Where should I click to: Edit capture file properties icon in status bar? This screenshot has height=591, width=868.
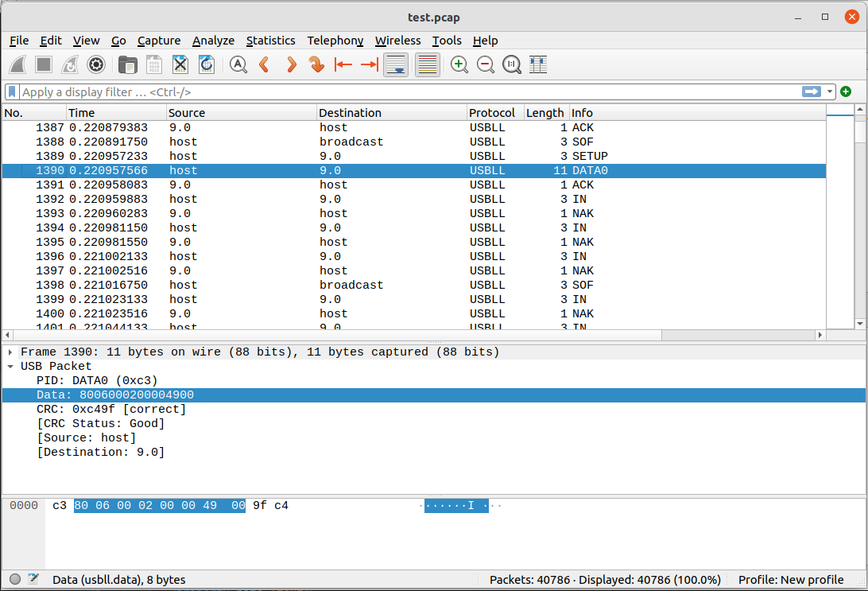pos(33,579)
